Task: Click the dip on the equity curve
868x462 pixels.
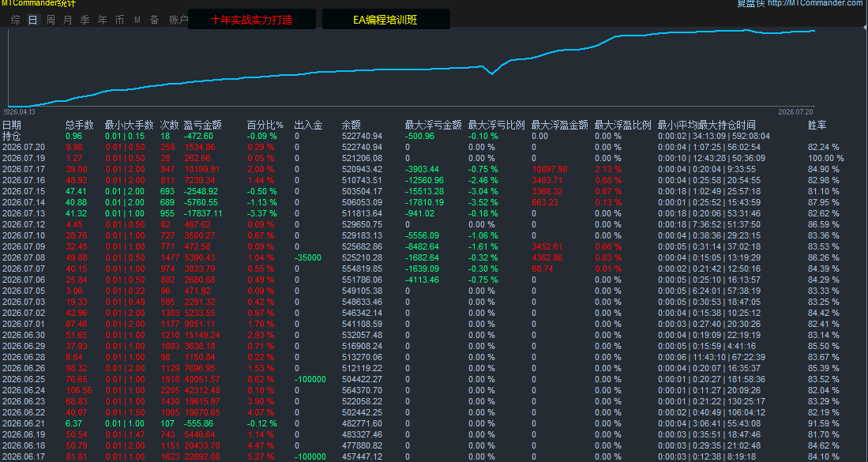Action: pos(491,73)
